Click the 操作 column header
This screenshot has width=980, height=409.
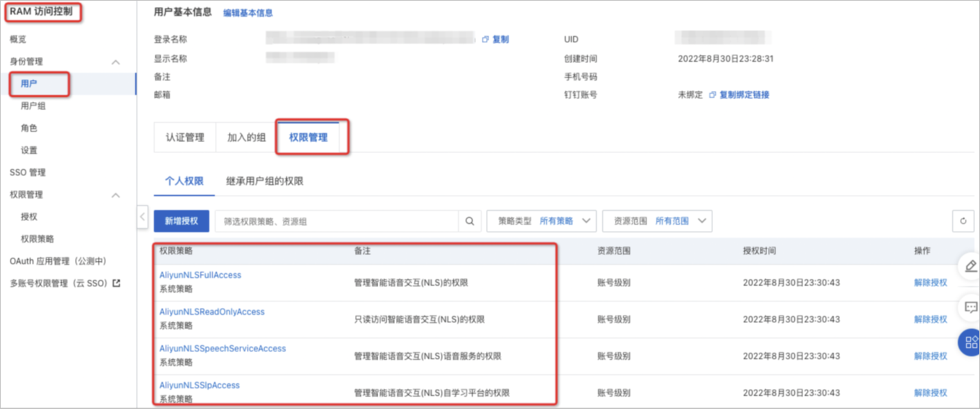(922, 251)
